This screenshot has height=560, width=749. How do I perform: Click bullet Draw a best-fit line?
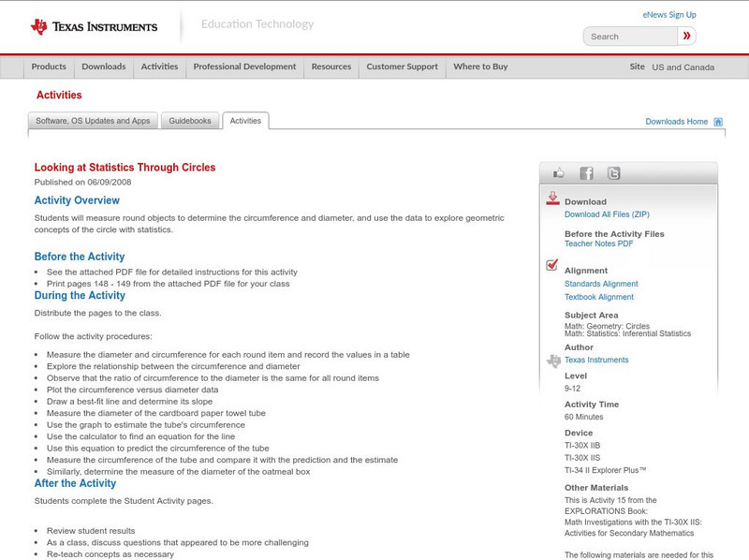coord(129,402)
